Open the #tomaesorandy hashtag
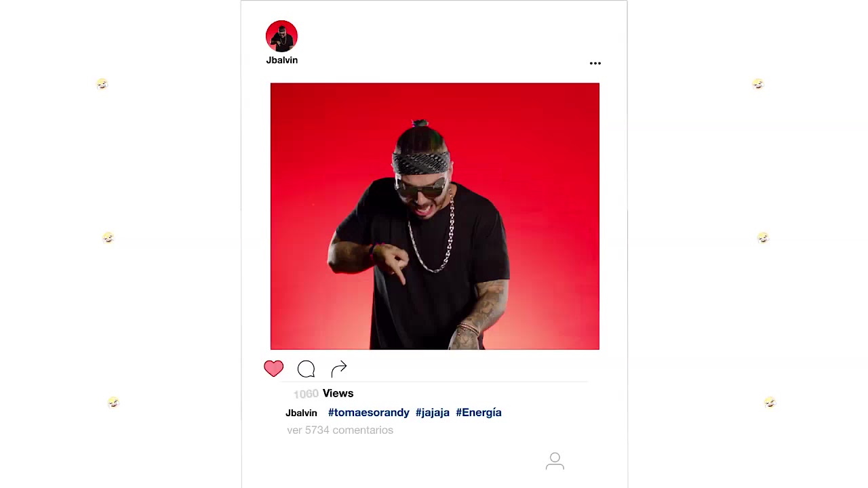This screenshot has height=488, width=868. coord(369,412)
